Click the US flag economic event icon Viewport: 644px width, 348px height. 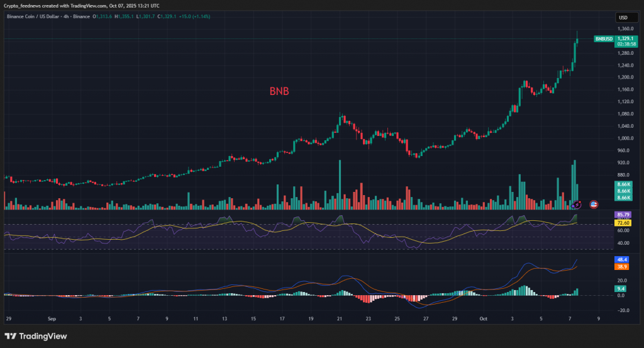[x=593, y=204]
